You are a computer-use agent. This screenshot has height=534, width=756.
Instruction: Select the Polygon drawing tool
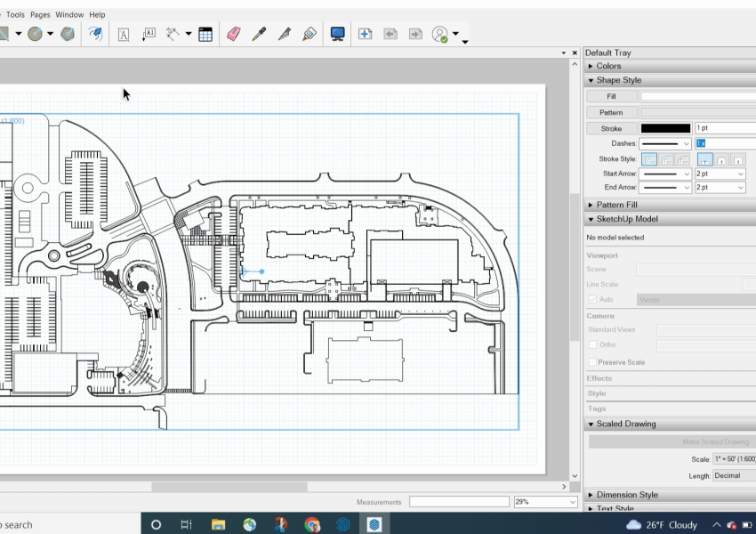[68, 34]
